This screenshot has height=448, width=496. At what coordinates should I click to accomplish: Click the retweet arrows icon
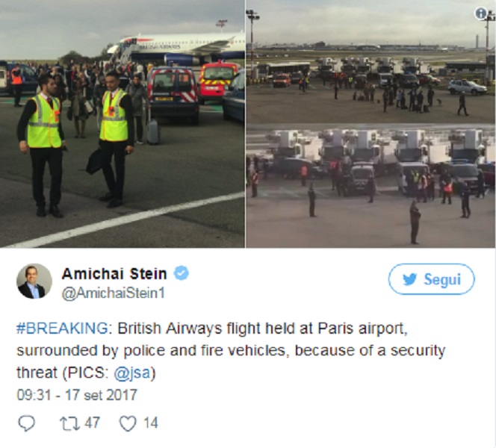pyautogui.click(x=70, y=423)
